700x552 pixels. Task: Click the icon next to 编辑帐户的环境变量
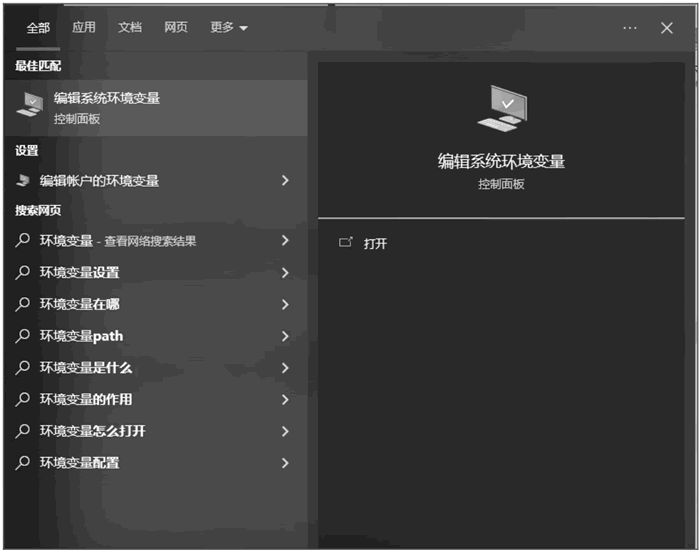[x=23, y=181]
